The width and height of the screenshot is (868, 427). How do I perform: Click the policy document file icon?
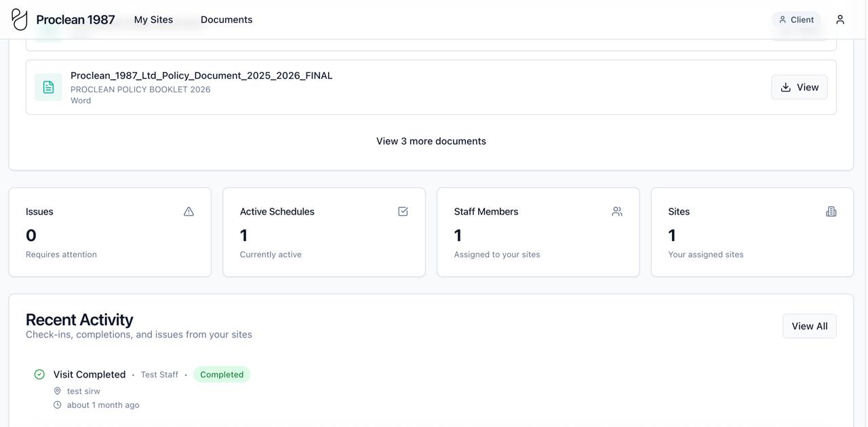(x=48, y=87)
